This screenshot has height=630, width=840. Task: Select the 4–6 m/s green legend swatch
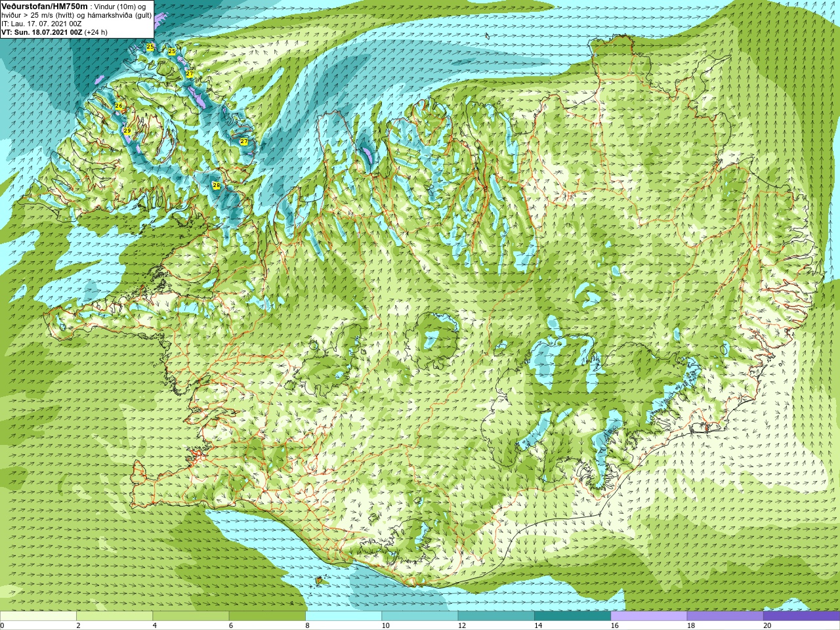click(191, 616)
